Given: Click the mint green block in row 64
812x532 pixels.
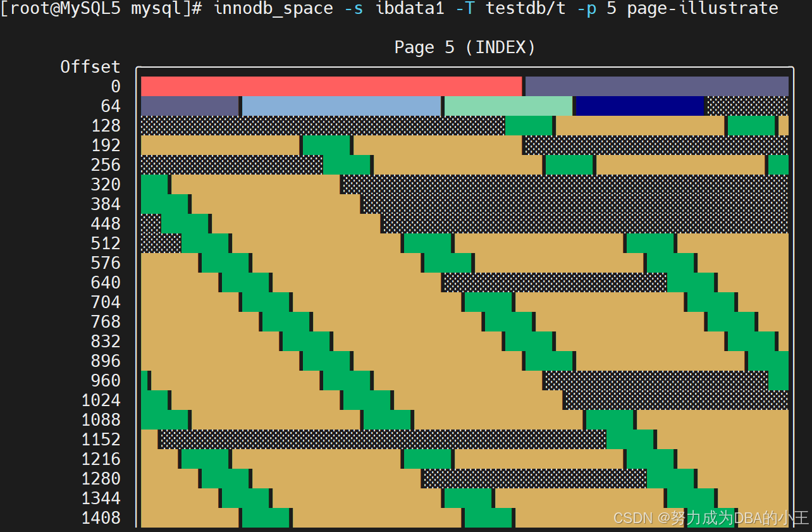Looking at the screenshot, I should [508, 106].
